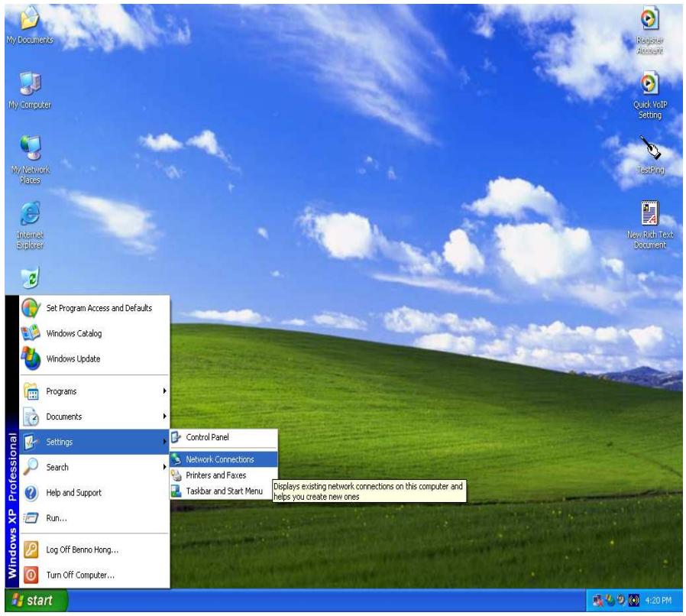This screenshot has width=686, height=616.
Task: Open Windows Catalog from Start menu
Action: [x=95, y=333]
